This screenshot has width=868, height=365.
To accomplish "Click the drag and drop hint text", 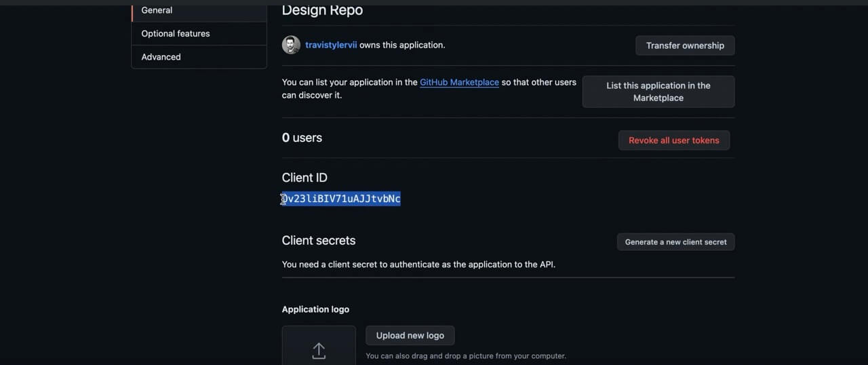I will pos(466,356).
